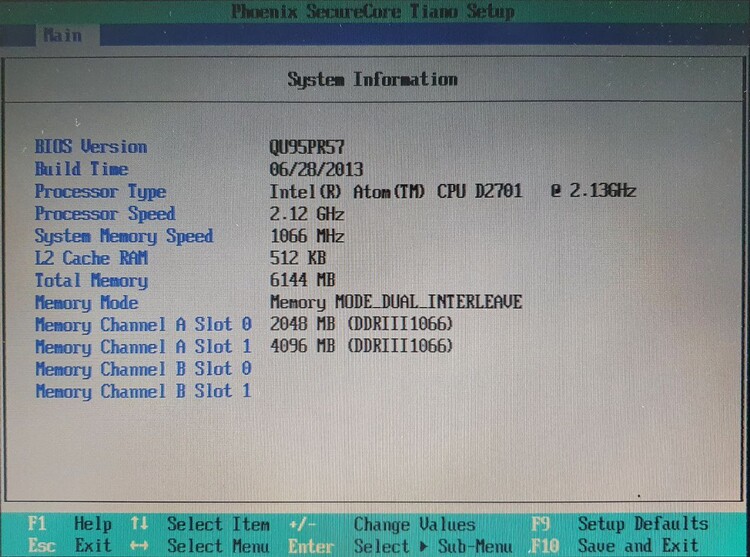Click the +/- Change Values hint

(382, 524)
